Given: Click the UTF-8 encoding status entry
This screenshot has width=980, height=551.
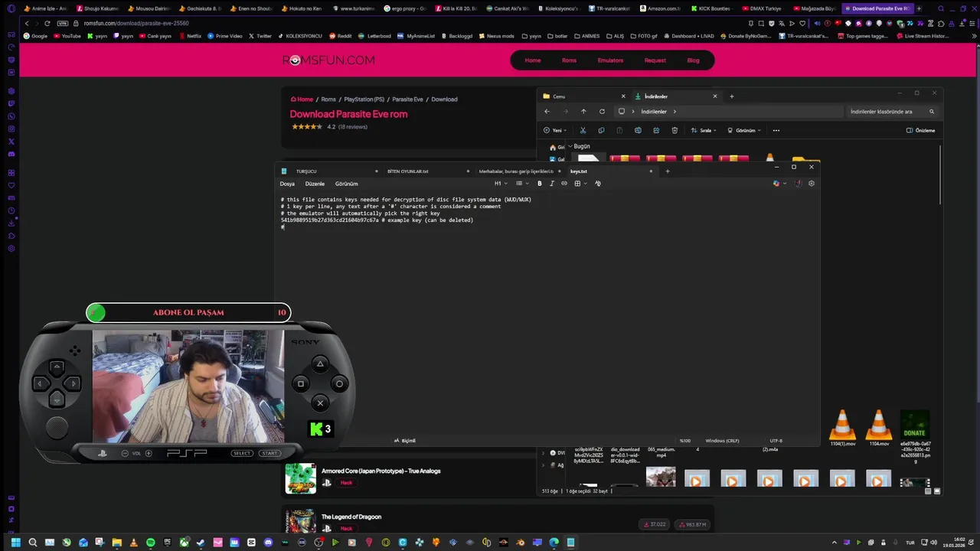Looking at the screenshot, I should tap(776, 441).
